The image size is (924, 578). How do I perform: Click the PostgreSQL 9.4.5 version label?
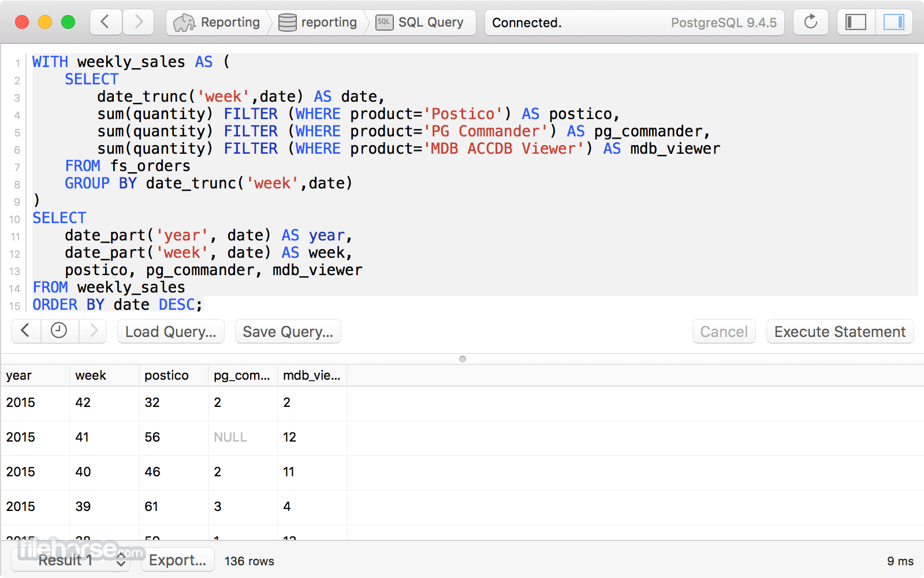click(x=724, y=23)
